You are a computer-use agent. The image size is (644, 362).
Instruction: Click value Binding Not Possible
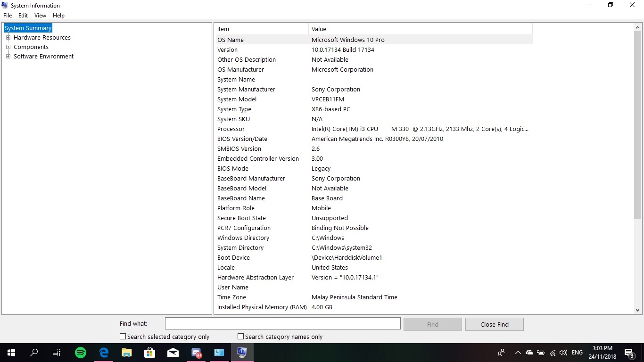(x=340, y=228)
